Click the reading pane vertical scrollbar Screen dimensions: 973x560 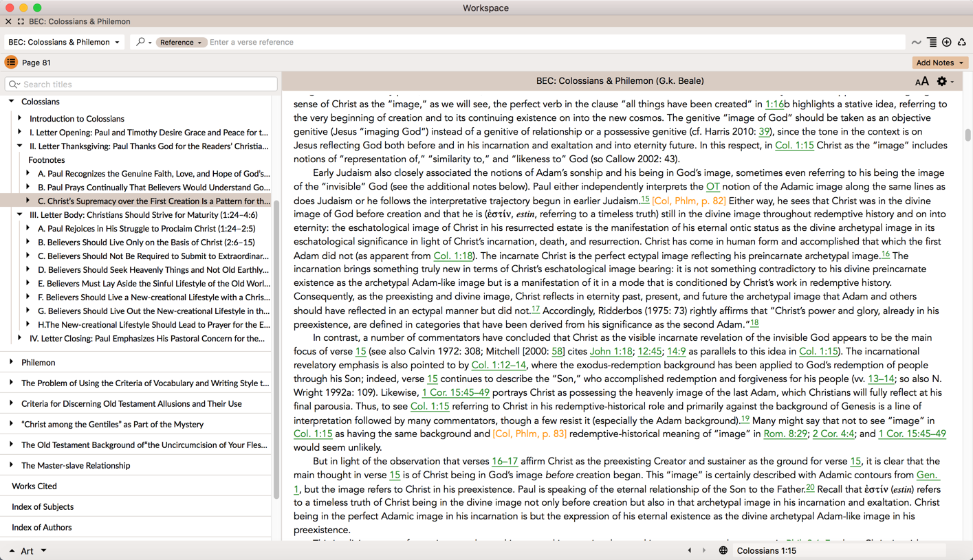(967, 135)
